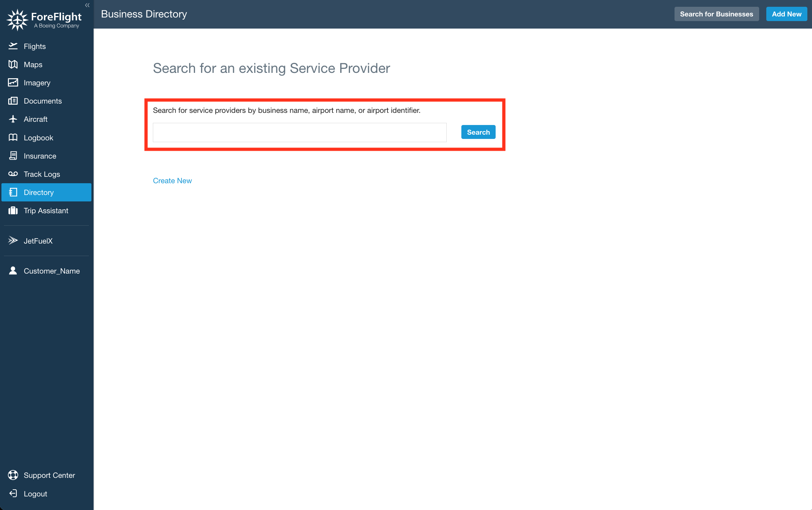Click the Flights airplane icon
Viewport: 812px width, 510px height.
click(x=13, y=46)
